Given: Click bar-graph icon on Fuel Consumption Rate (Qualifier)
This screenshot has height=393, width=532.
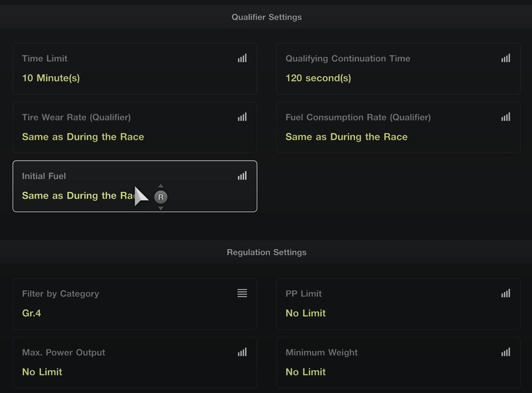Looking at the screenshot, I should point(506,117).
